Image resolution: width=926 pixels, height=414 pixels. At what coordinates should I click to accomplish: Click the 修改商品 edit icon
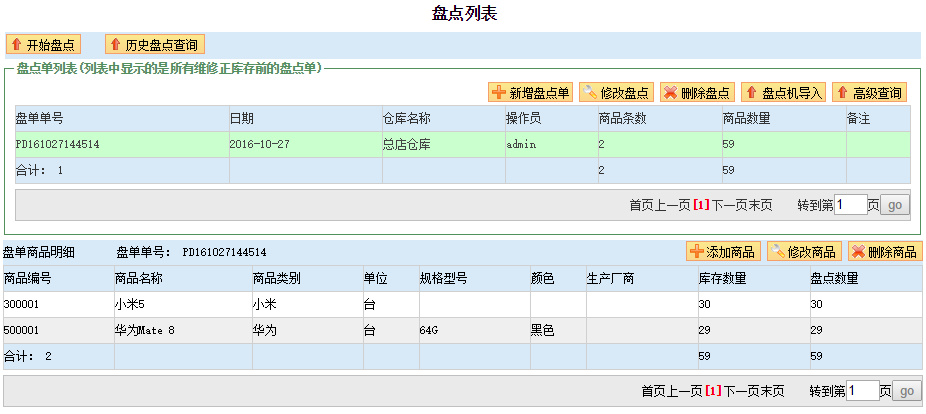click(x=776, y=252)
